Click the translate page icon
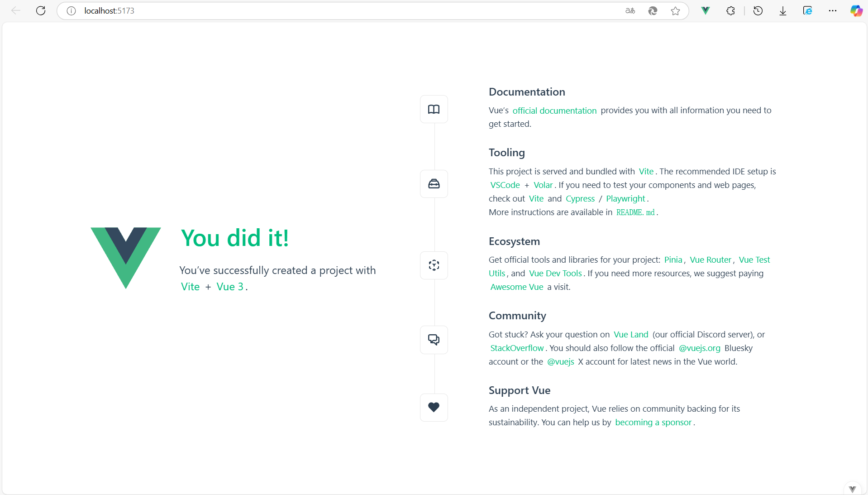 (630, 11)
